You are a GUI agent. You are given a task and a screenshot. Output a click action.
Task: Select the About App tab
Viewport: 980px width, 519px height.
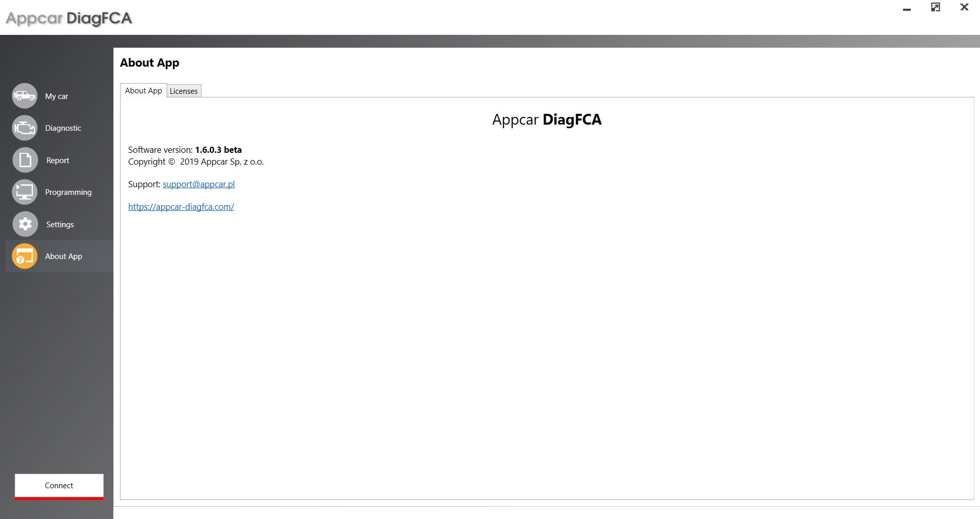(143, 91)
